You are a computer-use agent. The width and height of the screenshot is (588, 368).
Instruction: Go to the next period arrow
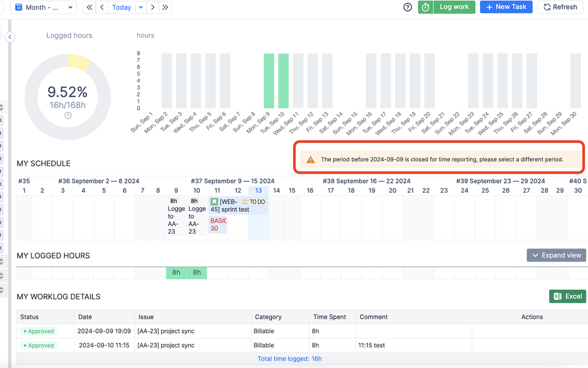pos(153,7)
